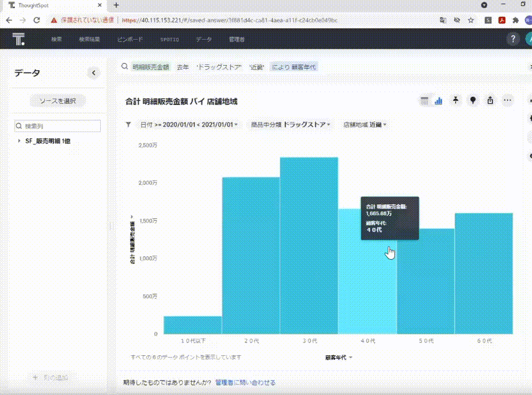
Task: Open the 商品中分類 ドラッグストア filter dropdown
Action: [x=290, y=125]
